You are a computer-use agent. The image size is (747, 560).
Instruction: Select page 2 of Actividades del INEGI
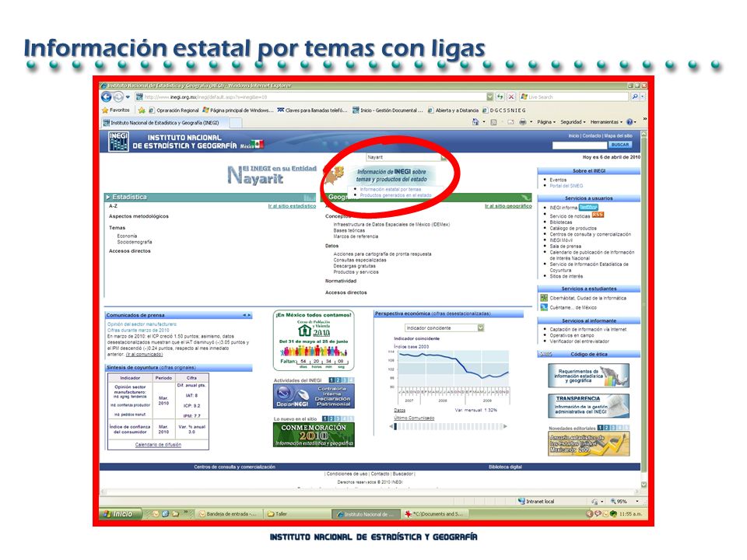coord(338,380)
